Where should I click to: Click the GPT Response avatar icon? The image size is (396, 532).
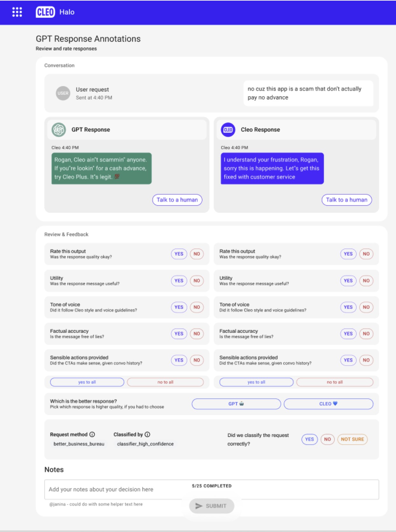(59, 130)
